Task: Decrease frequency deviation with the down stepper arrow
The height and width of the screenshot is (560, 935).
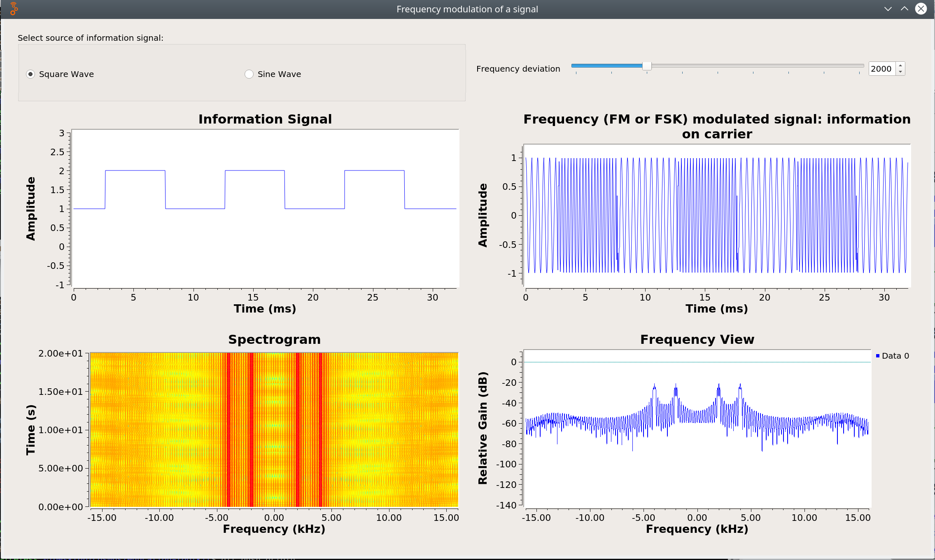Action: pyautogui.click(x=901, y=72)
